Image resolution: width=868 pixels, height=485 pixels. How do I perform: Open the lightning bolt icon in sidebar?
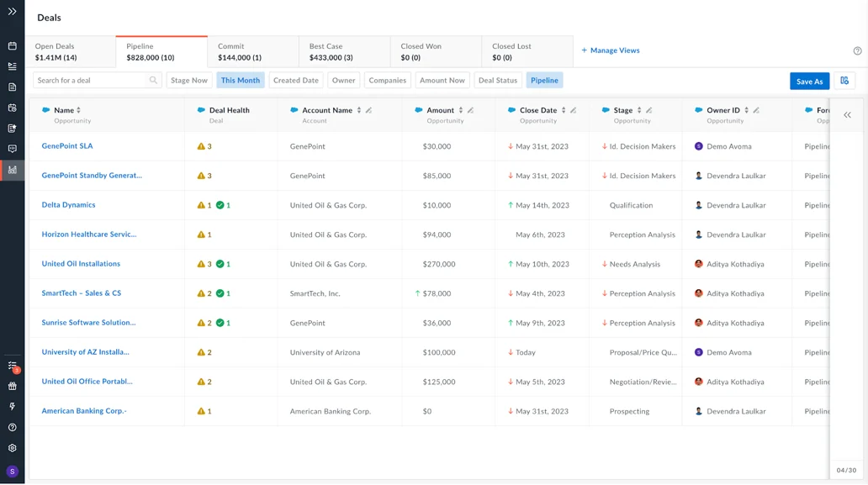12,407
